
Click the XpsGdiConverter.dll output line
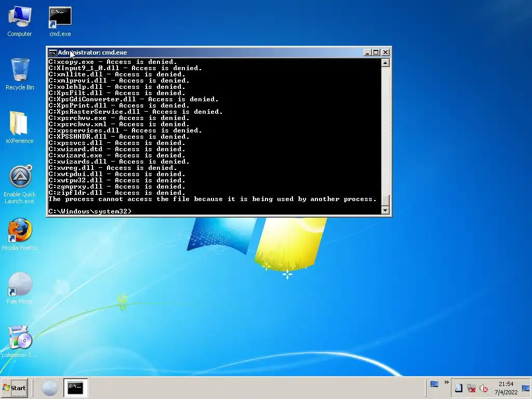pos(134,99)
